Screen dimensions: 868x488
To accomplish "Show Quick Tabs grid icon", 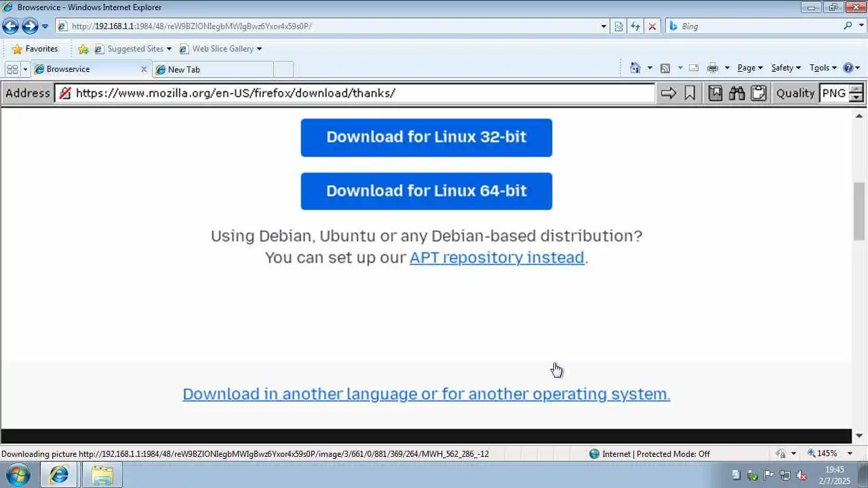I will pos(12,69).
